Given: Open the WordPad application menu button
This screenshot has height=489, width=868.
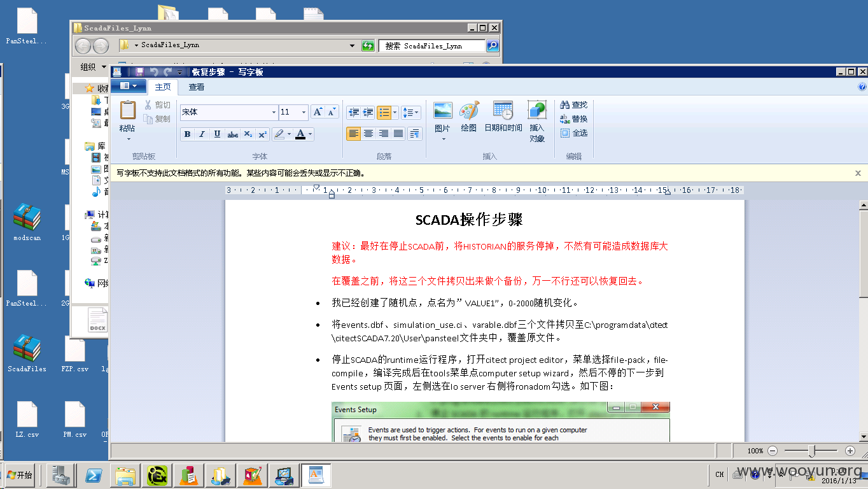Looking at the screenshot, I should click(129, 86).
